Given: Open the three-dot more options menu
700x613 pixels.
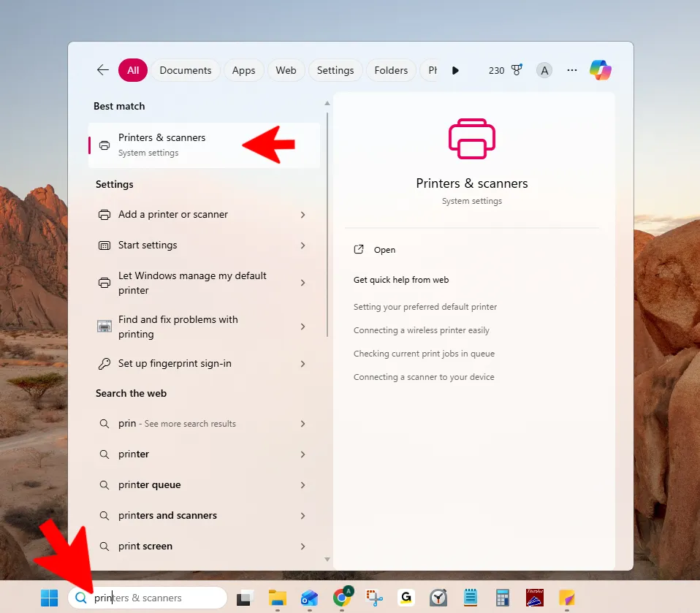Looking at the screenshot, I should point(572,70).
